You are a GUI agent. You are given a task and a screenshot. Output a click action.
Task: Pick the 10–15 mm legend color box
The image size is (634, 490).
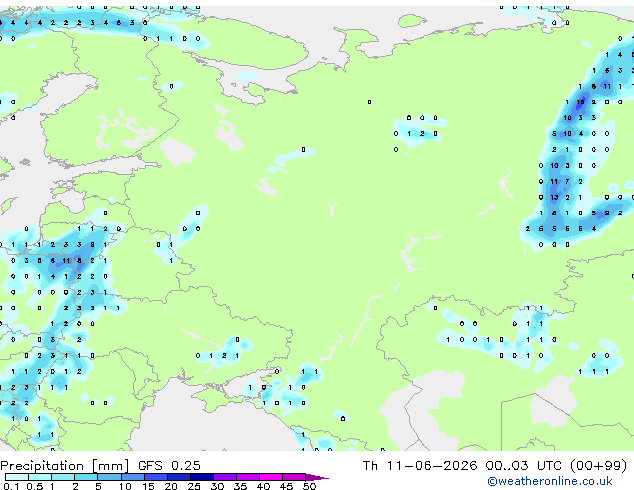[132, 477]
